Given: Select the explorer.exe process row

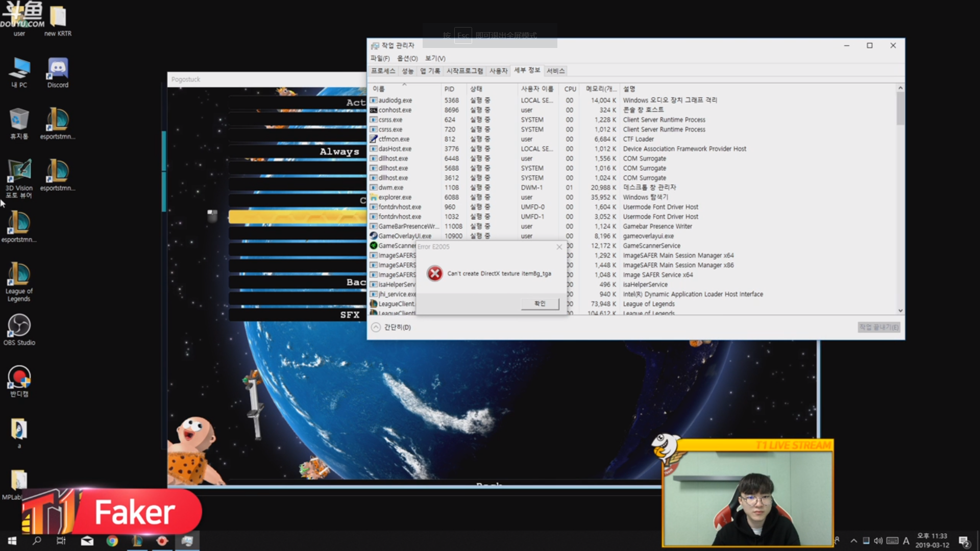Looking at the screenshot, I should (x=395, y=197).
